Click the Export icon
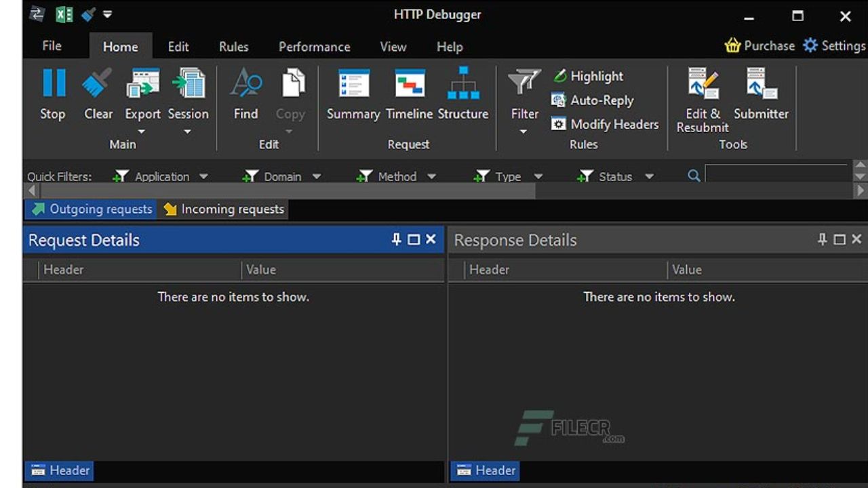This screenshot has height=488, width=868. coord(142,83)
